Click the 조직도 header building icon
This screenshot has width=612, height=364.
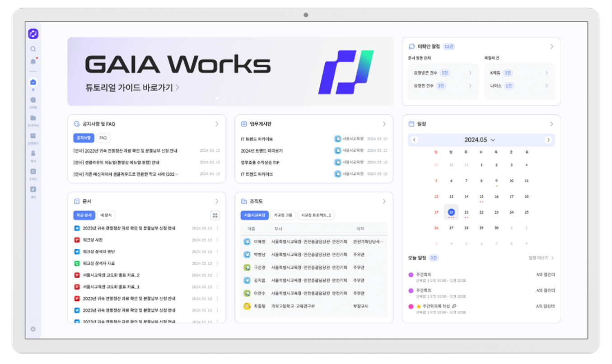tap(244, 201)
